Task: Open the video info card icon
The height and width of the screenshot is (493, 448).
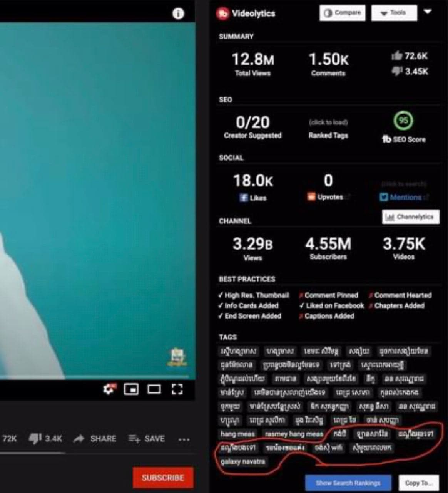Action: tap(178, 13)
